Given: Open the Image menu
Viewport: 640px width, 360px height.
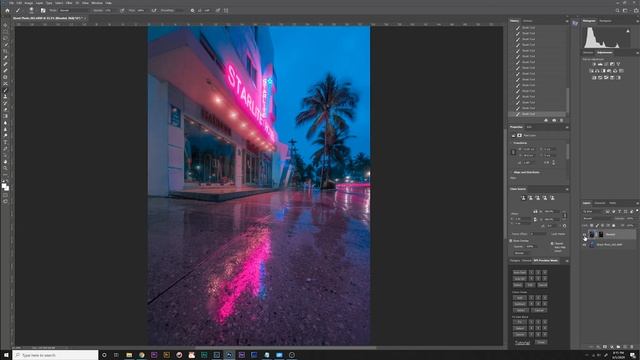Looking at the screenshot, I should tap(29, 3).
